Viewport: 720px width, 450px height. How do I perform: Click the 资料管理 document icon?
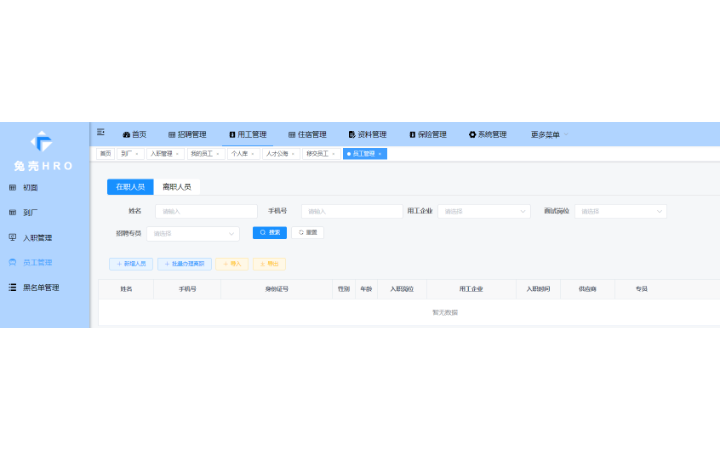pyautogui.click(x=352, y=135)
